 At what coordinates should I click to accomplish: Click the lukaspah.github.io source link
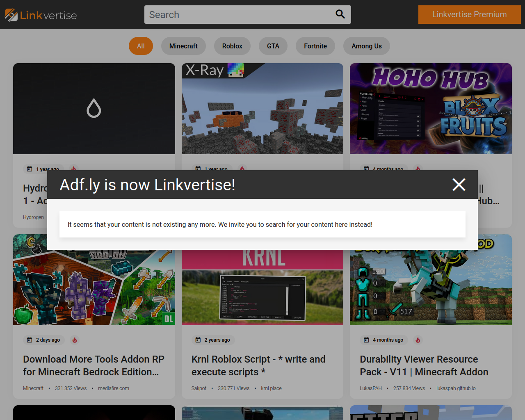pos(456,388)
